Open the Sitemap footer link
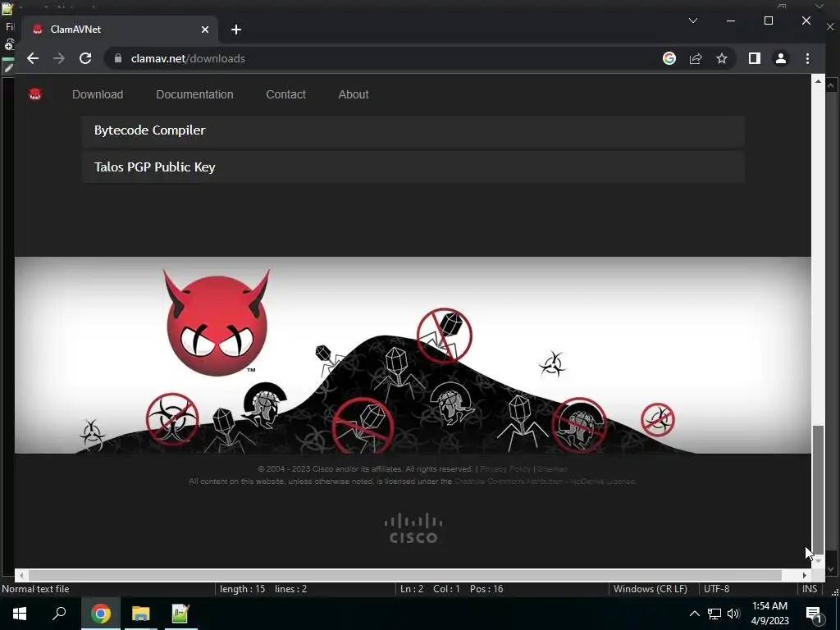 [x=552, y=468]
